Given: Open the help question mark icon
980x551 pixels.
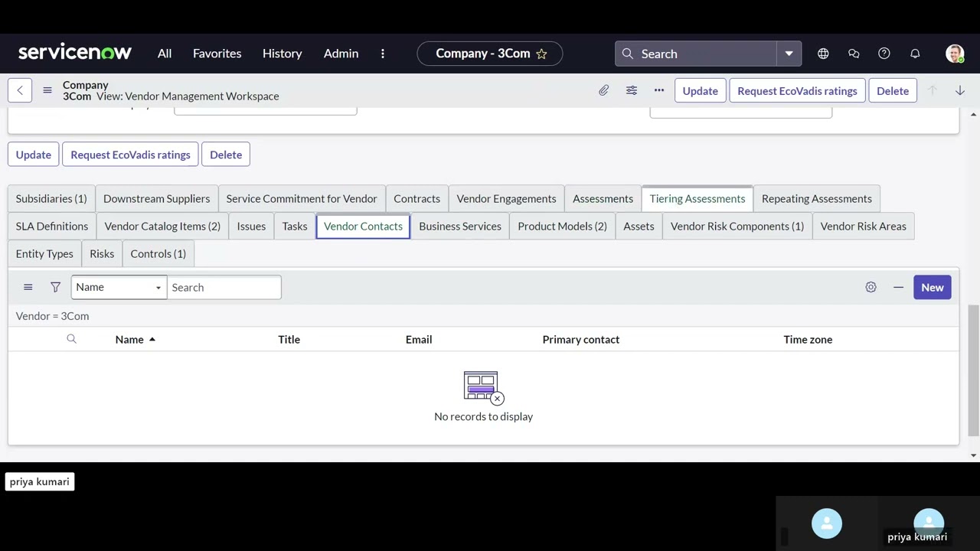Looking at the screenshot, I should tap(884, 54).
